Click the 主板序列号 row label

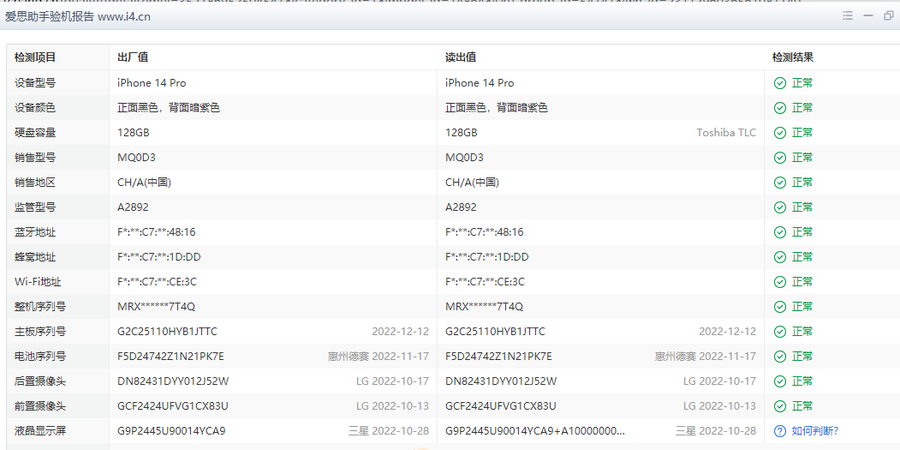40,331
